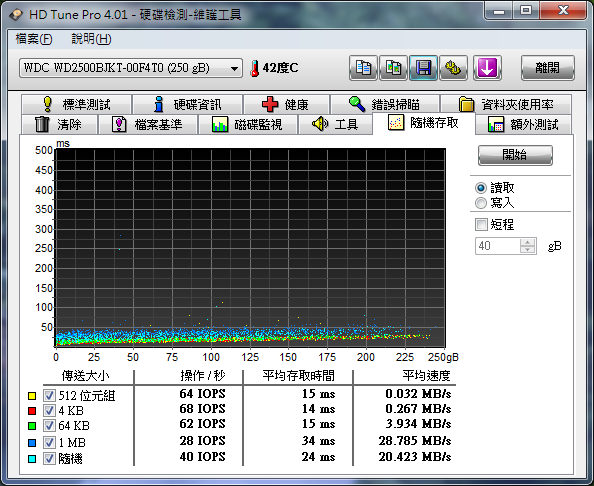Open the 說明(H) menu
The image size is (594, 486).
coord(91,39)
